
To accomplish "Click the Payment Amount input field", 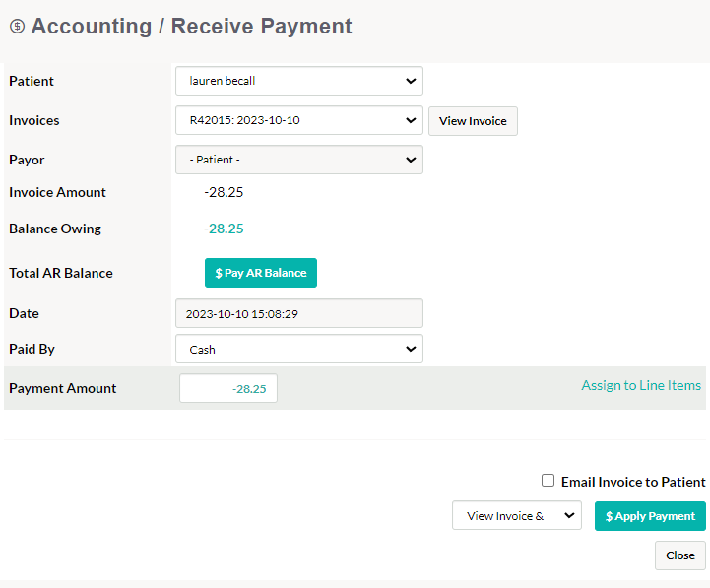I will click(228, 388).
